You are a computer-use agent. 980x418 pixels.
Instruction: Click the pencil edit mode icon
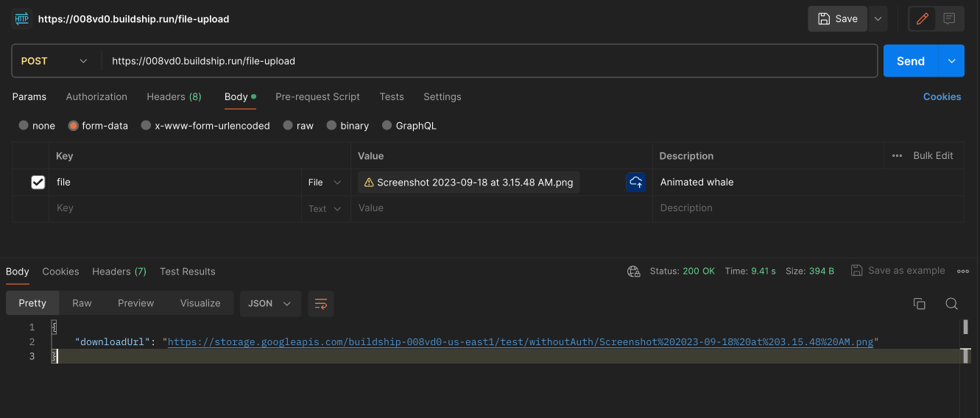921,19
